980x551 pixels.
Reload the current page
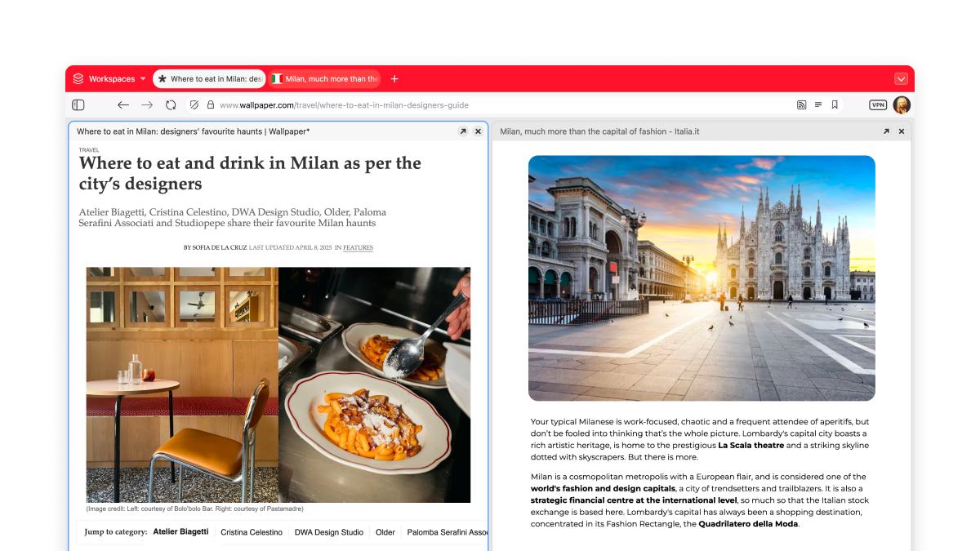[x=171, y=105]
